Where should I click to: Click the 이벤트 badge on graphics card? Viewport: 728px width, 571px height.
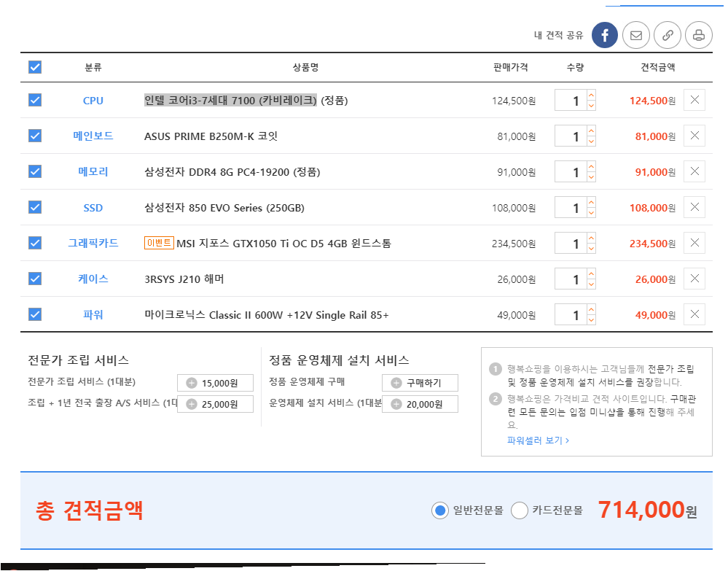160,243
